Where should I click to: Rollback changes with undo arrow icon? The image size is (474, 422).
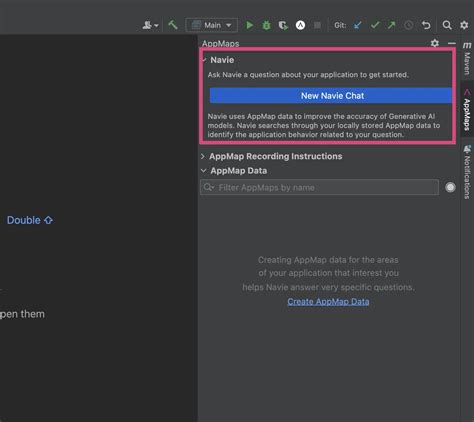(x=426, y=25)
